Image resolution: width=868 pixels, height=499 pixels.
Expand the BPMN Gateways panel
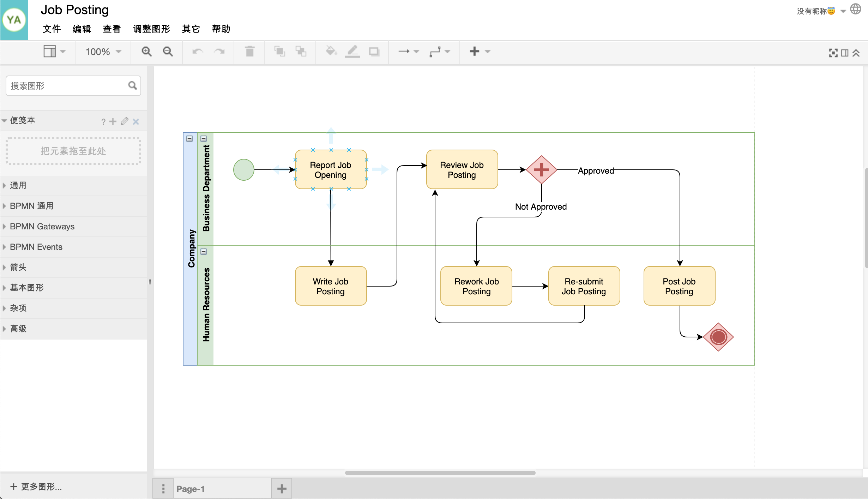pyautogui.click(x=42, y=227)
